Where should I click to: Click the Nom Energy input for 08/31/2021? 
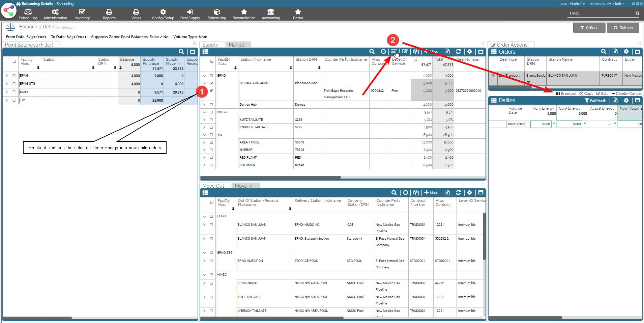tap(541, 124)
